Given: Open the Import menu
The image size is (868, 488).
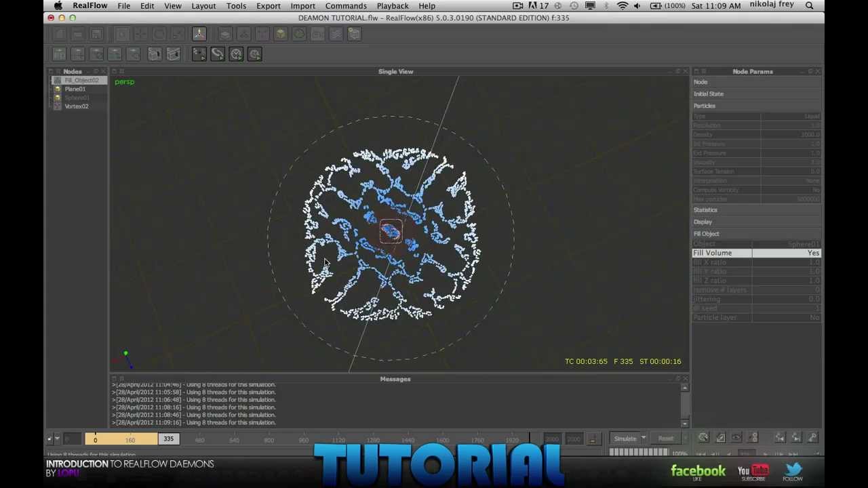Looking at the screenshot, I should (303, 5).
